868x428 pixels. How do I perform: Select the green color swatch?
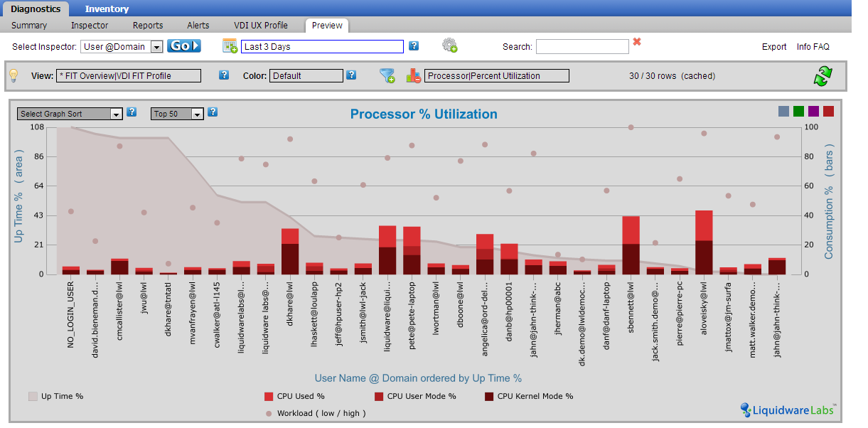(x=798, y=111)
